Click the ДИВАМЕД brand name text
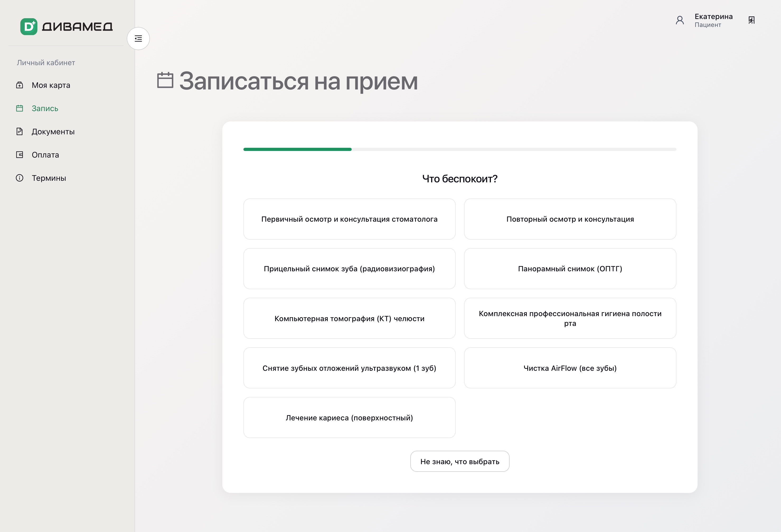The image size is (781, 532). [x=77, y=27]
